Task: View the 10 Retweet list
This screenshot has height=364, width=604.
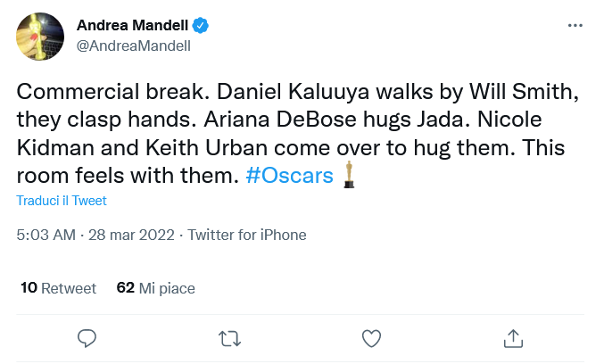Action: (58, 288)
